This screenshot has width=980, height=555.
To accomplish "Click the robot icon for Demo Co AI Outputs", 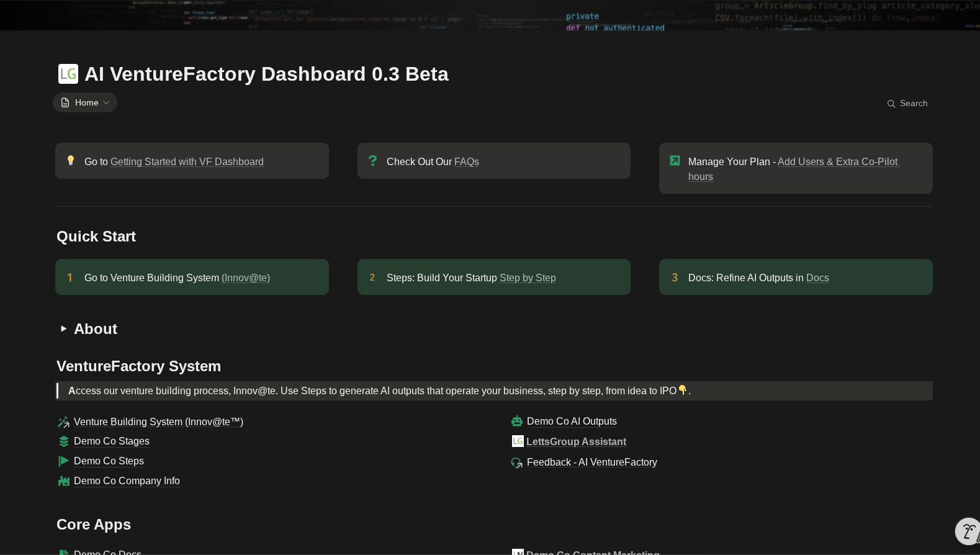I will coord(517,422).
